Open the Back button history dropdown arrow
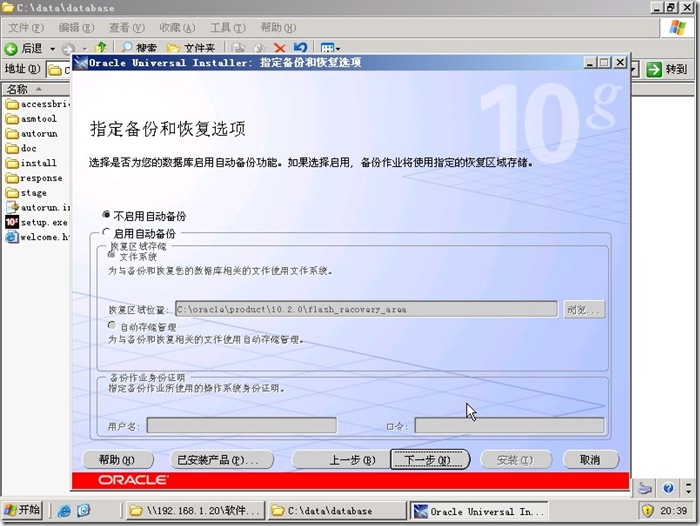 point(52,48)
